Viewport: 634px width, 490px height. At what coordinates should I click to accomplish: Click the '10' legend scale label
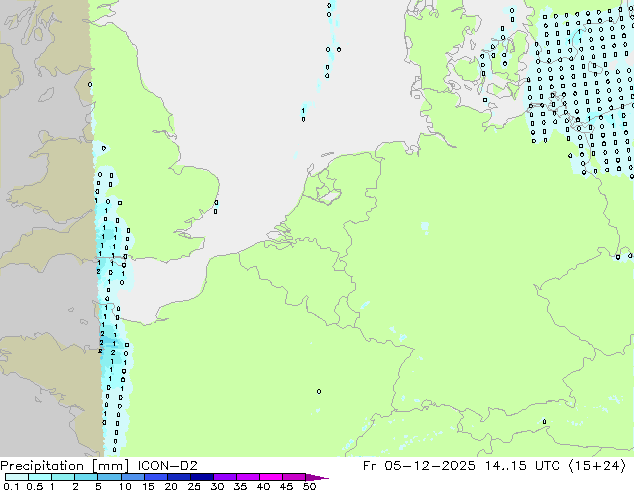(125, 486)
